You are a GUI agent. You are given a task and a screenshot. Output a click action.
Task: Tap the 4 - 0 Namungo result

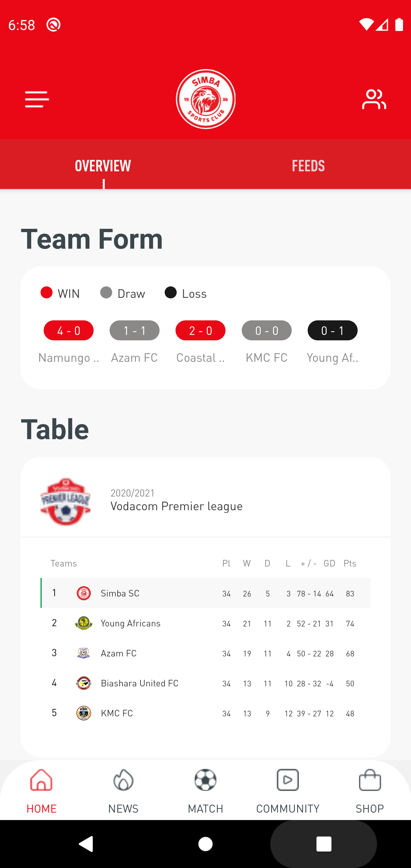tap(68, 331)
